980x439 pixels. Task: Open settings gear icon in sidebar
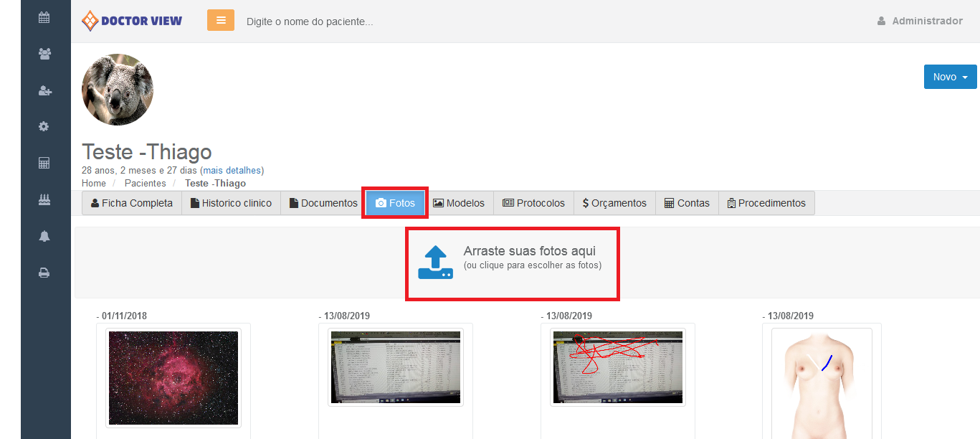click(44, 127)
